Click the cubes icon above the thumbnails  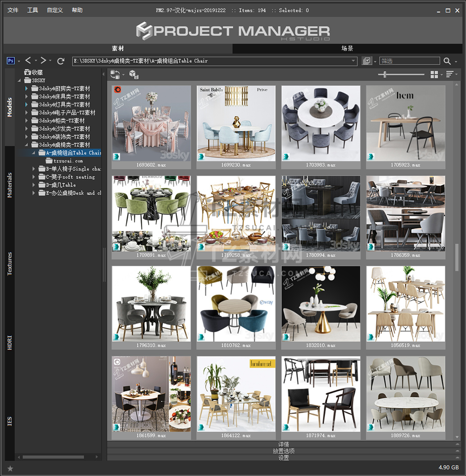134,74
